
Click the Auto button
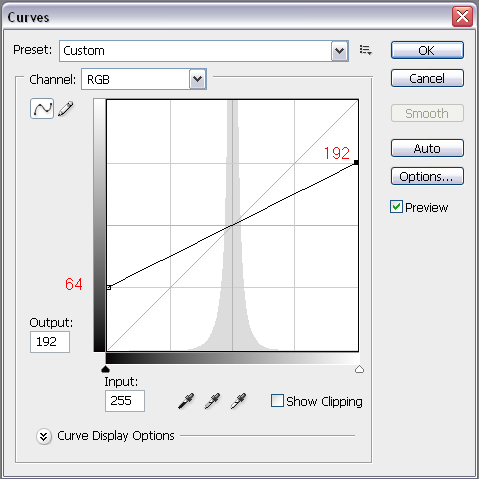[427, 148]
